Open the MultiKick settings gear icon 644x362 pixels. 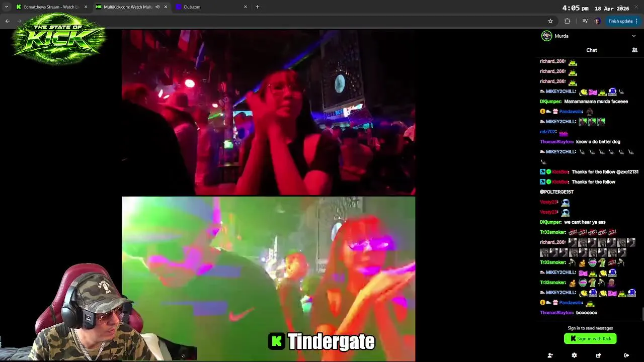(x=574, y=355)
